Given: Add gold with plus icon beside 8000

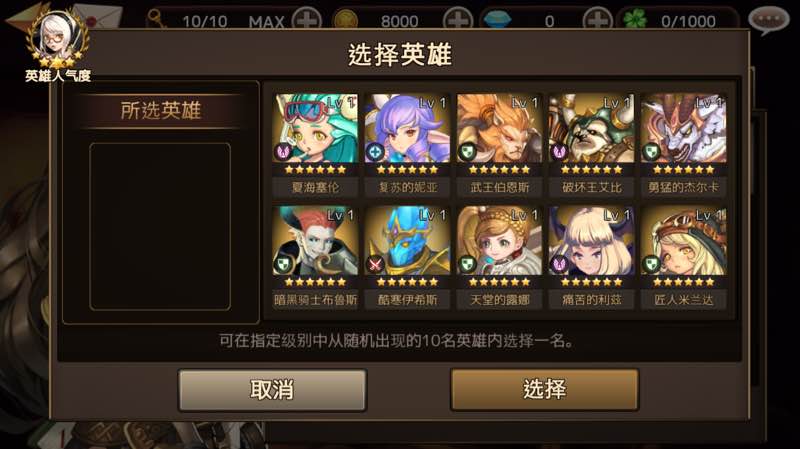Looking at the screenshot, I should [x=458, y=20].
